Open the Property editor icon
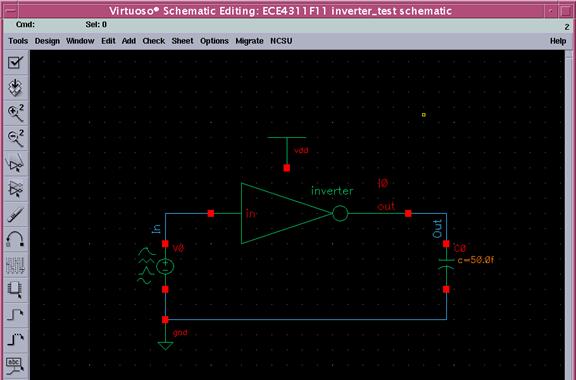 click(15, 265)
